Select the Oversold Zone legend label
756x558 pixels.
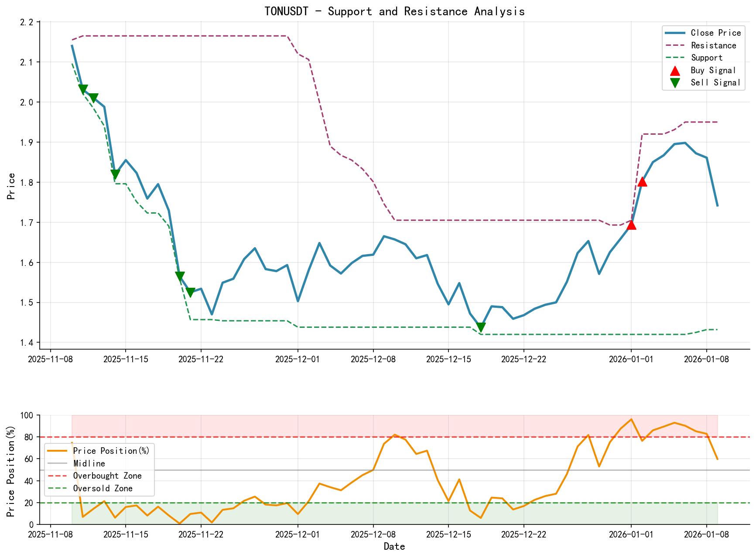tap(103, 488)
